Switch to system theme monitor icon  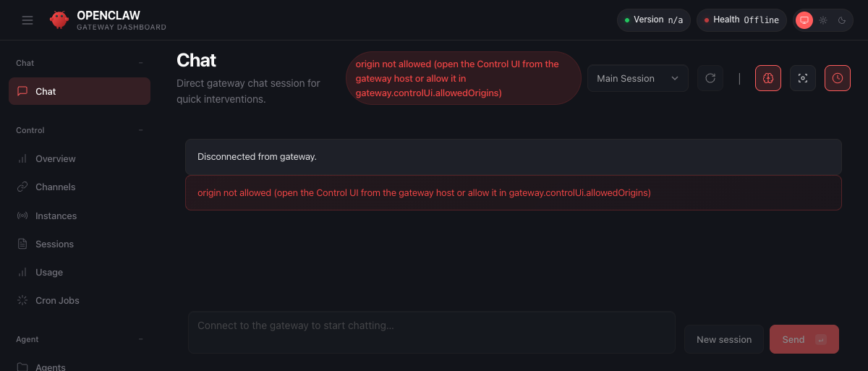click(x=804, y=20)
